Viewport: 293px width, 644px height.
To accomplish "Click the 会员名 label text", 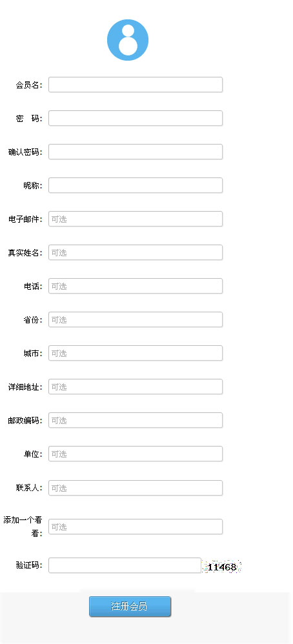I will point(29,85).
